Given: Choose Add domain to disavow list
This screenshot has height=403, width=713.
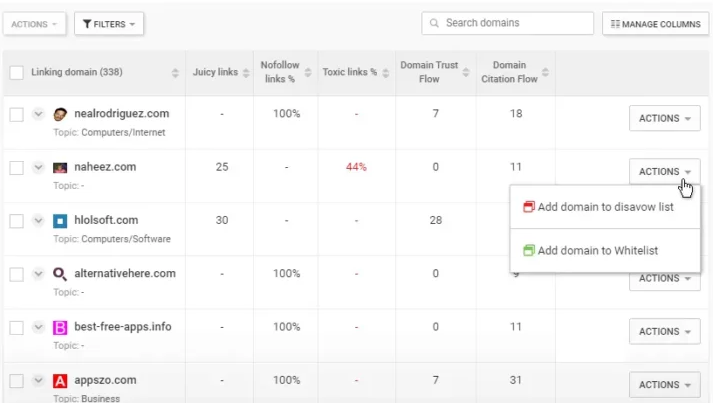Looking at the screenshot, I should [x=605, y=207].
